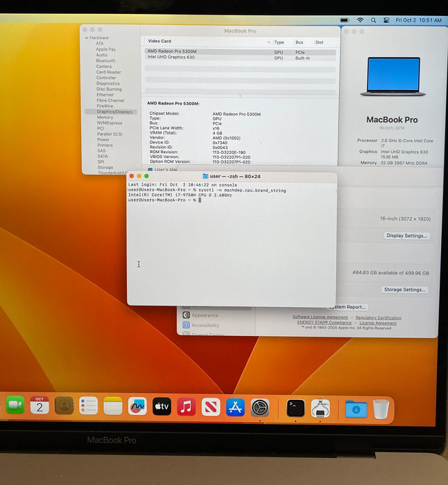Open Apple TV app in Dock
The image size is (448, 485).
click(162, 407)
